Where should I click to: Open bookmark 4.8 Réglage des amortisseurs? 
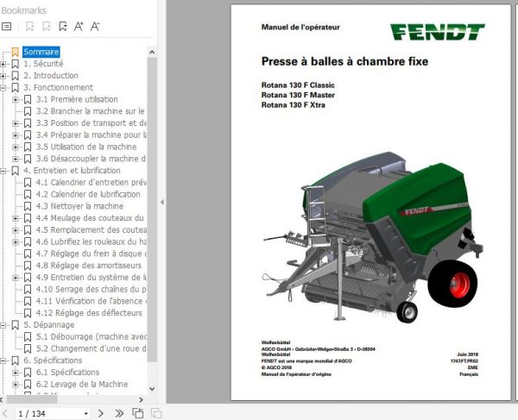(89, 266)
